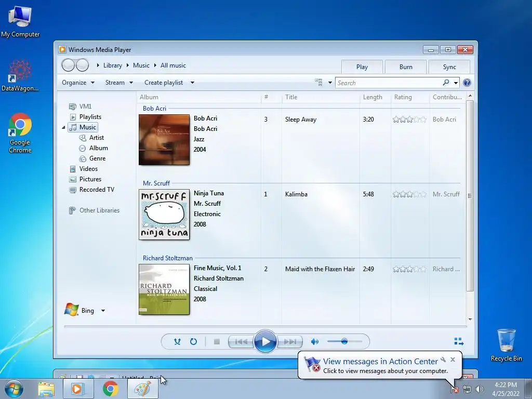Start playback with the round Play button
The width and height of the screenshot is (532, 399).
pos(265,342)
